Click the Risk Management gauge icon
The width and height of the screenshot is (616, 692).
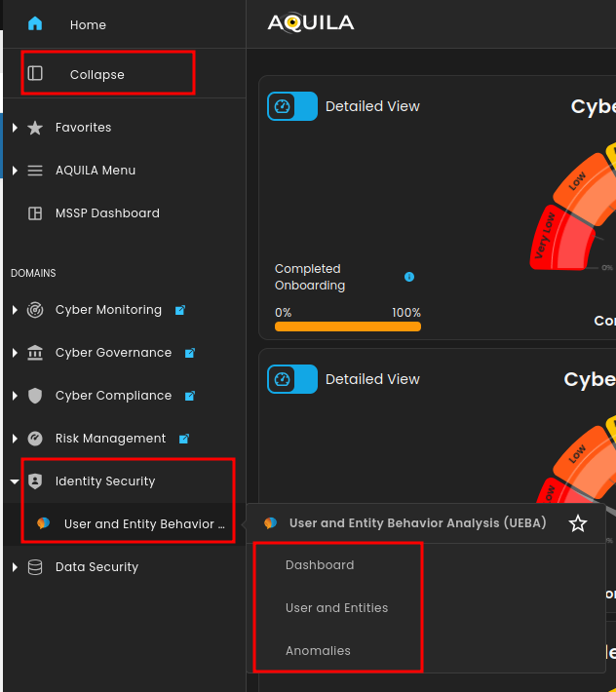35,439
